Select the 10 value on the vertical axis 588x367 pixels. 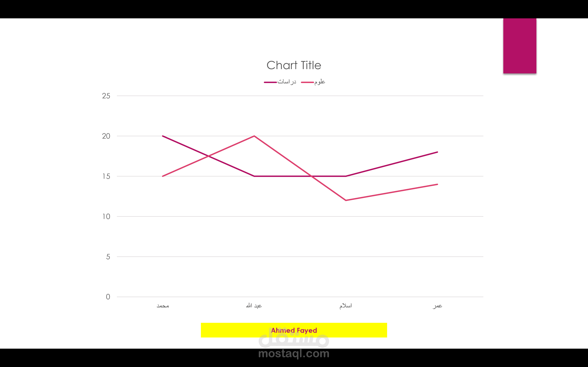(106, 217)
